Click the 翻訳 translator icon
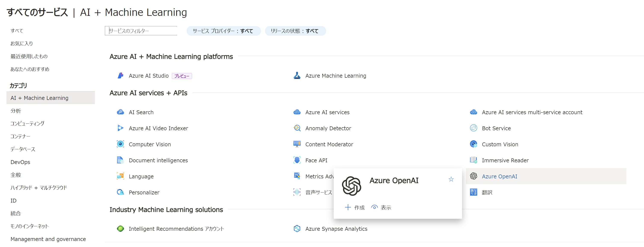 pos(473,192)
